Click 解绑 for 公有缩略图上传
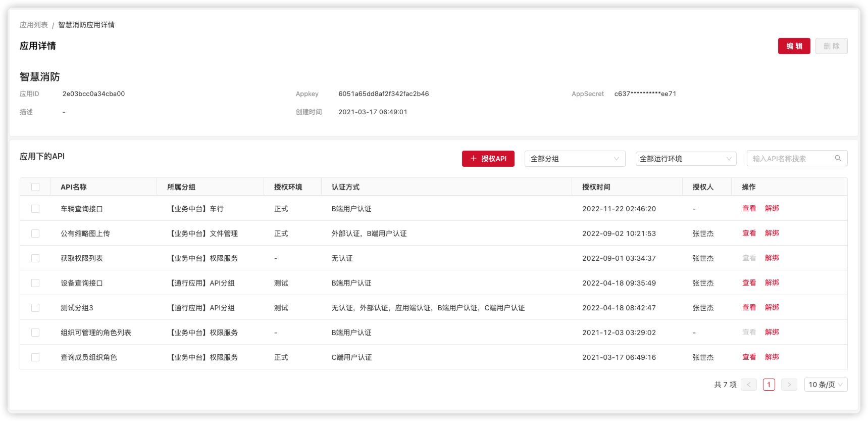Screen dimensions: 868x421 tap(772, 233)
